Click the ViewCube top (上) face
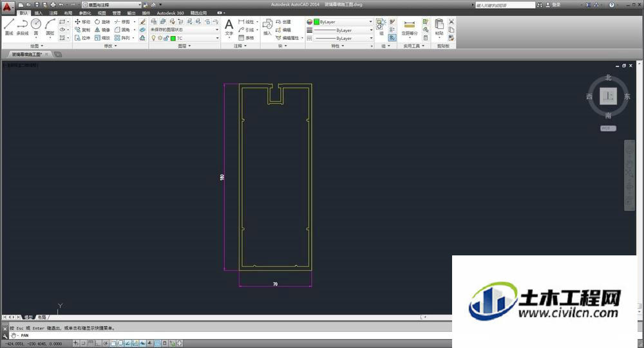 pos(609,96)
